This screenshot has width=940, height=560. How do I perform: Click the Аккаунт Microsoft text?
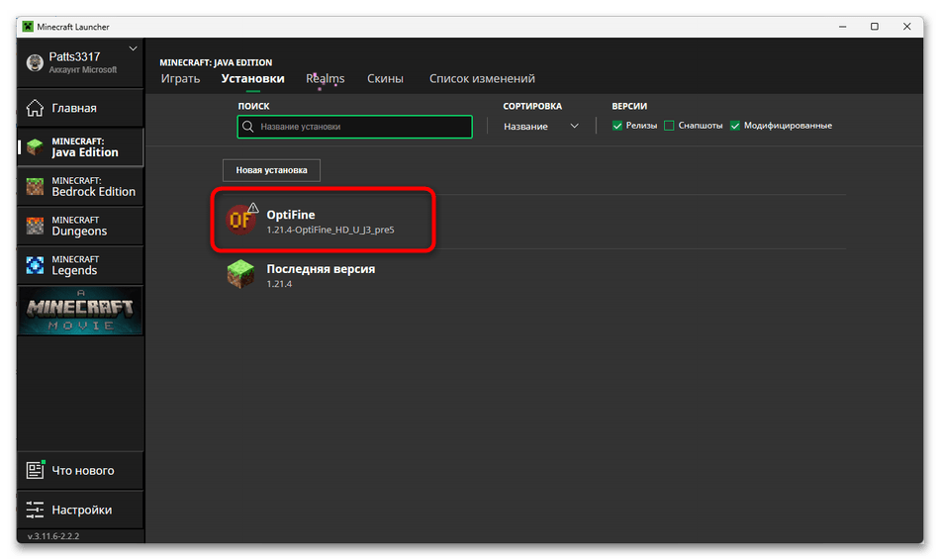83,70
